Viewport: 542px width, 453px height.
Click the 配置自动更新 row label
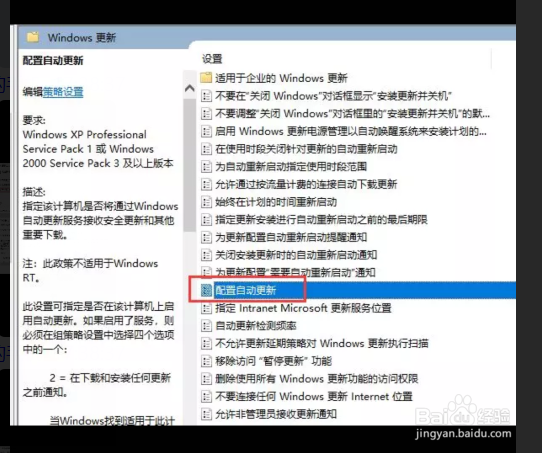(245, 290)
